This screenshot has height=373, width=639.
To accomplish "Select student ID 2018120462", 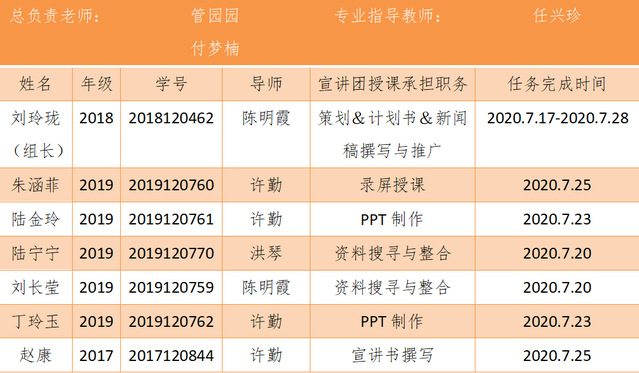I will pyautogui.click(x=171, y=118).
